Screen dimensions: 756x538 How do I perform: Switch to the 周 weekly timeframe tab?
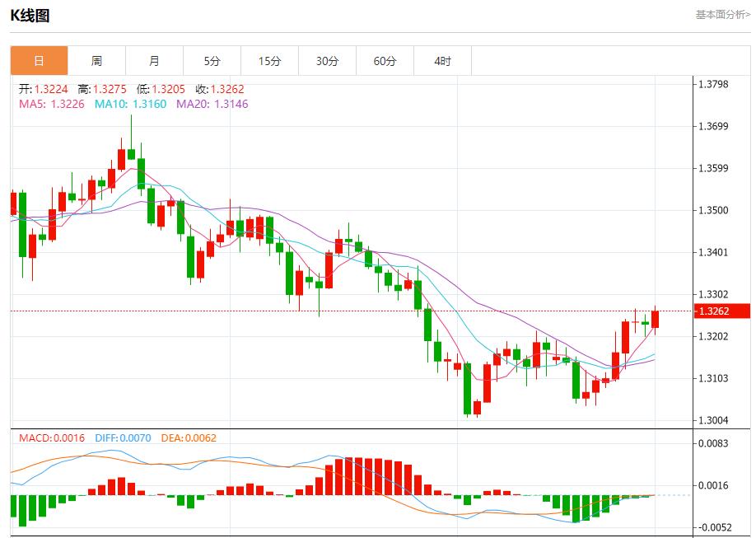(96, 60)
